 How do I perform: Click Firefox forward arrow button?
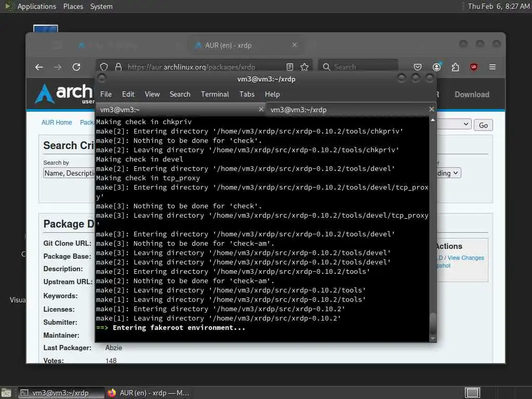coord(58,67)
